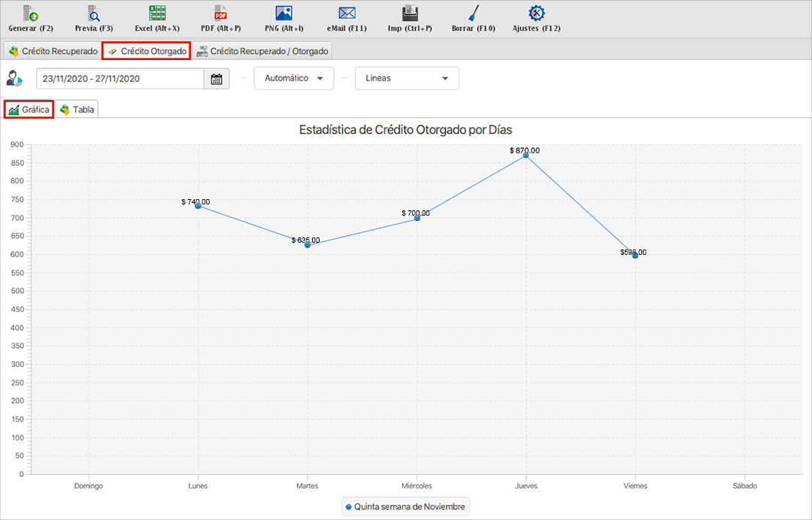Open Crédito Recuperado / Otorgado tab
This screenshot has height=520, width=812.
[262, 51]
